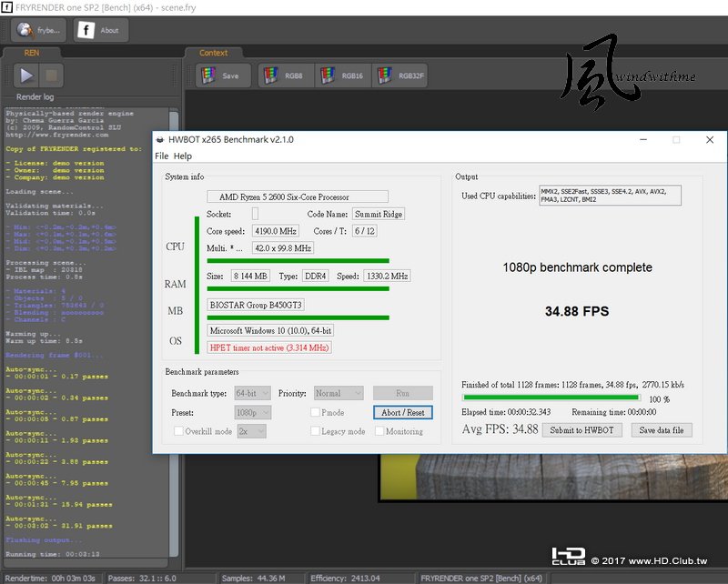
Task: Select the RGB32F output format
Action: point(399,76)
